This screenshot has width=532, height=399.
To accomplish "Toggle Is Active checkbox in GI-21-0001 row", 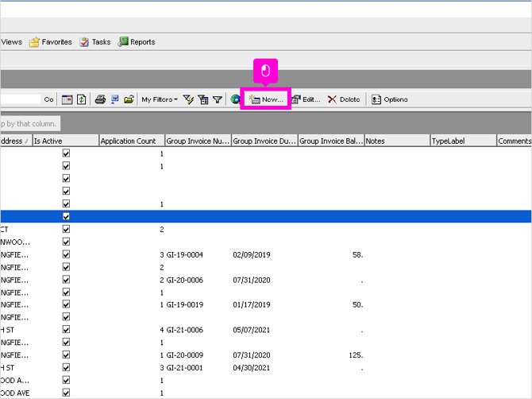I will point(66,367).
